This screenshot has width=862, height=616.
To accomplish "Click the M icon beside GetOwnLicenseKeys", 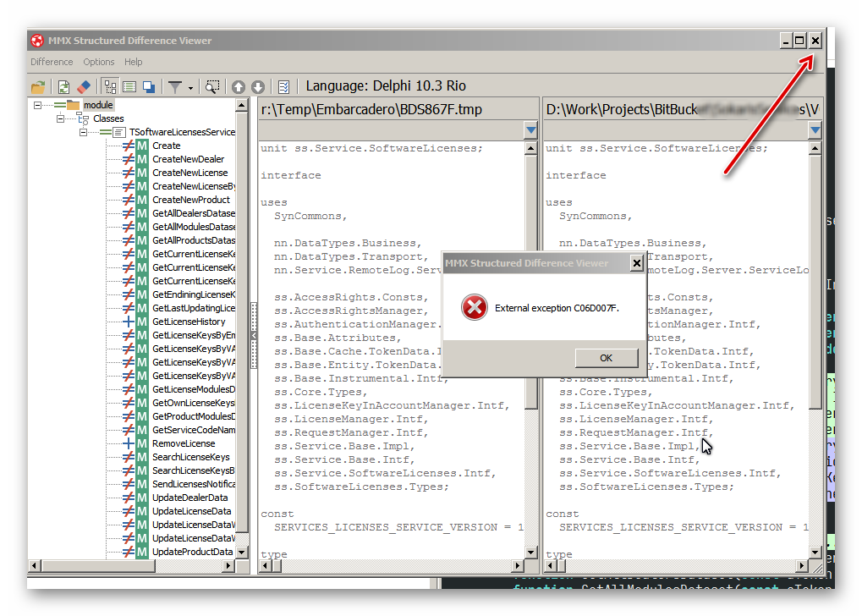I will point(142,403).
